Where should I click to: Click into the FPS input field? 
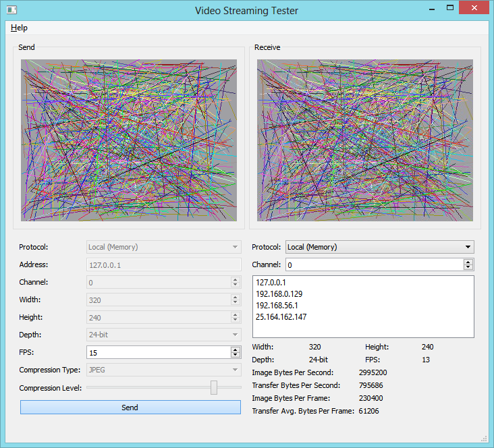[159, 352]
